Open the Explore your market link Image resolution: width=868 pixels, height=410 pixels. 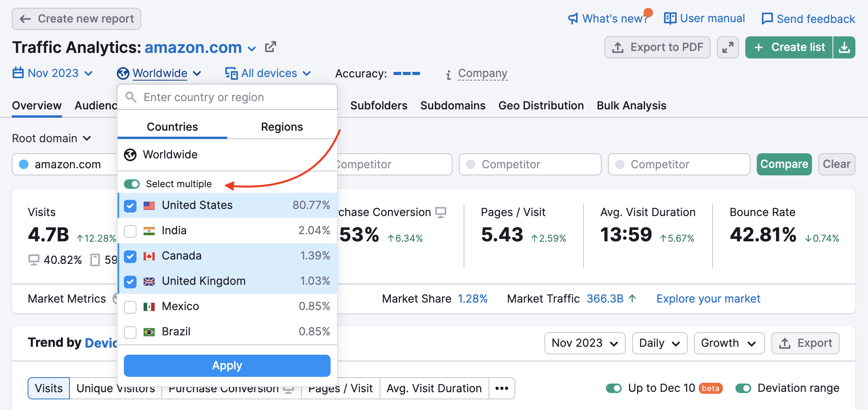[x=708, y=299]
